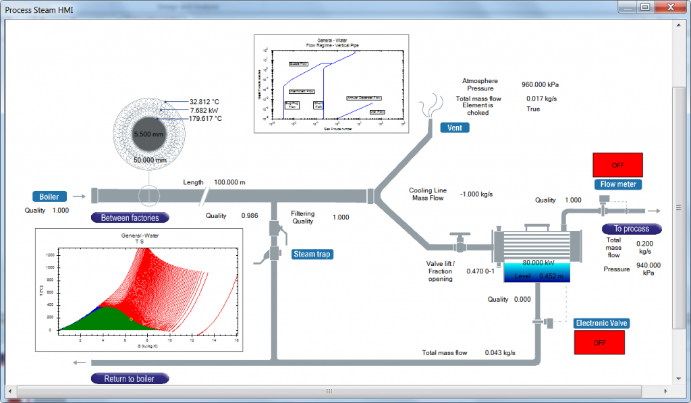Click the vertical scrollbar thumb
The height and width of the screenshot is (403, 691).
678,207
